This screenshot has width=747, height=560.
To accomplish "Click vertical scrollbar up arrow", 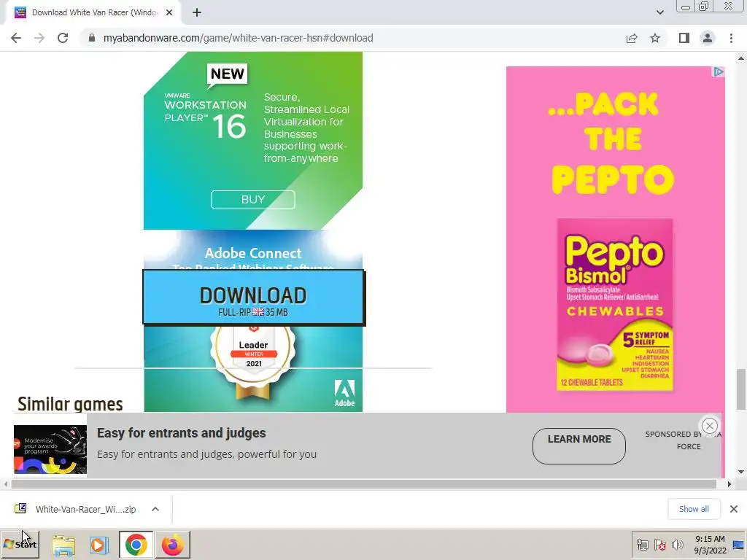I will (x=741, y=58).
